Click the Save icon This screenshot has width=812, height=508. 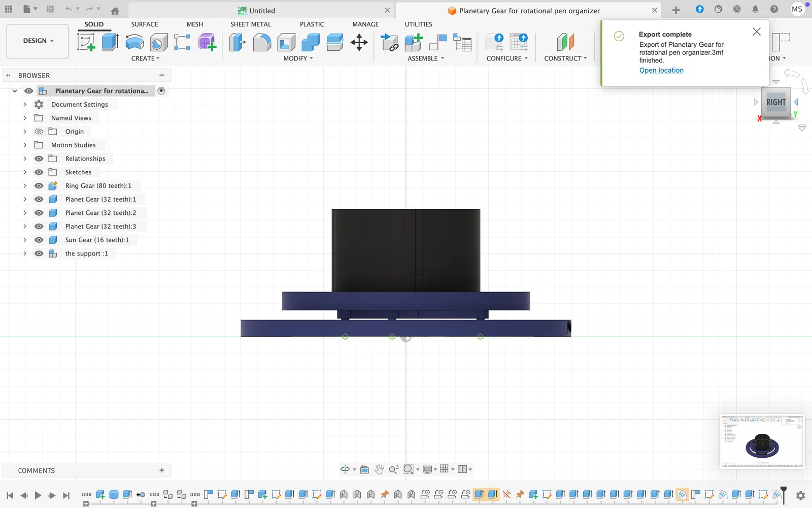pos(50,9)
